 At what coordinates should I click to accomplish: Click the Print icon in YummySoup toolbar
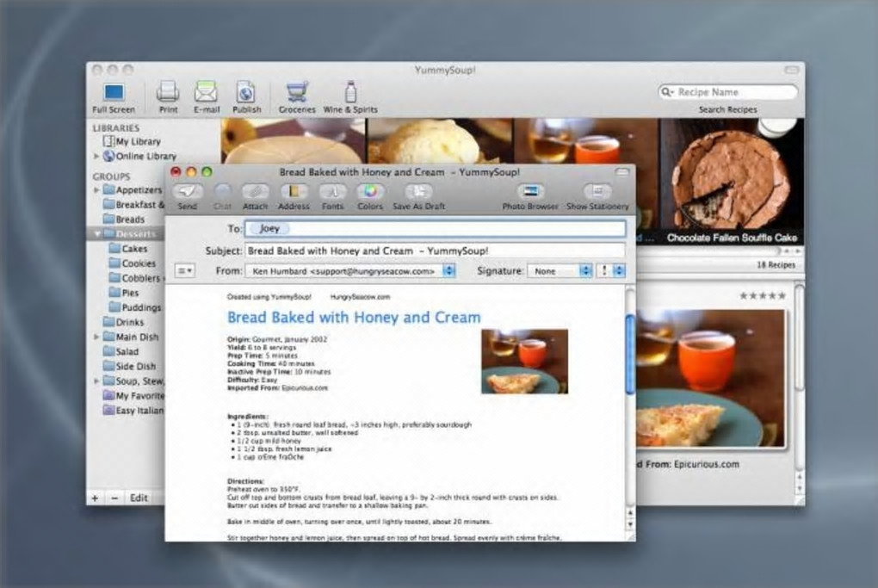tap(168, 92)
